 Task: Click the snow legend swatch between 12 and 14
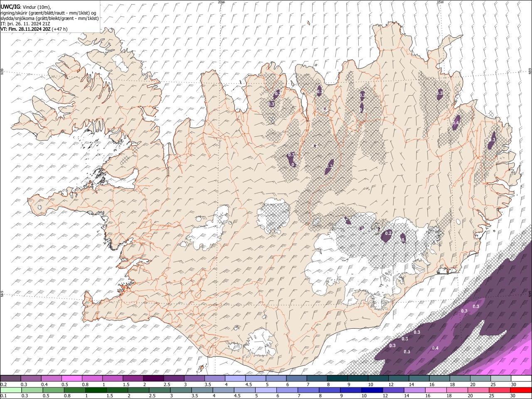[x=399, y=379]
